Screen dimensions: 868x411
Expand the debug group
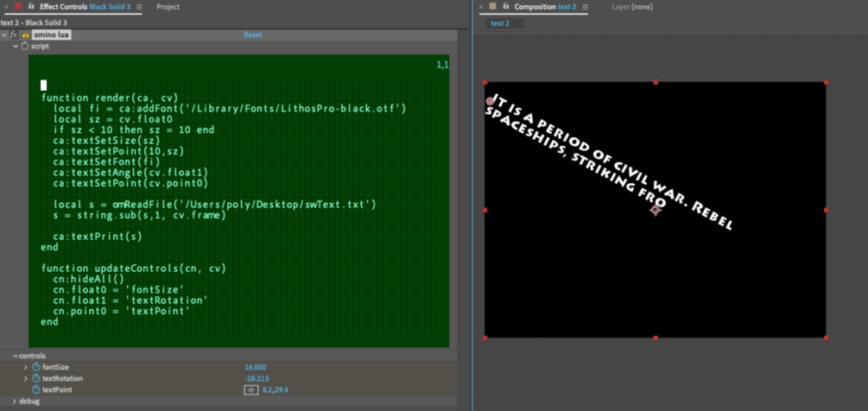15,401
